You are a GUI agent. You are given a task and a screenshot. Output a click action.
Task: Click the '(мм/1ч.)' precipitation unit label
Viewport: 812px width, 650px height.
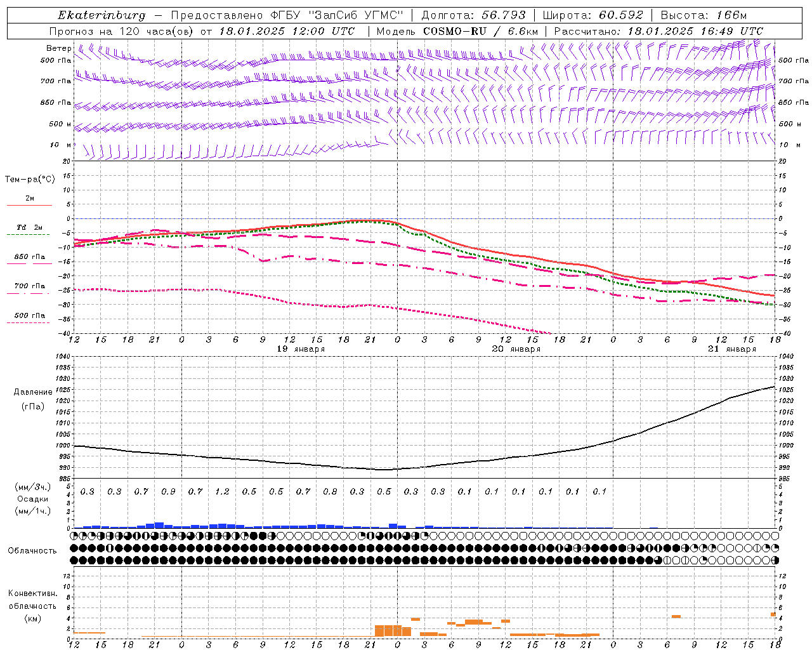pos(34,511)
